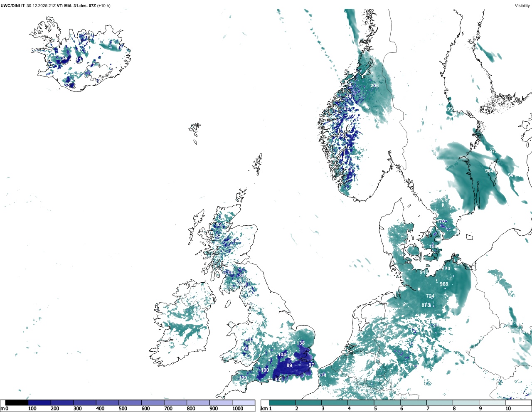Click the '104' value over central England

coord(282,355)
